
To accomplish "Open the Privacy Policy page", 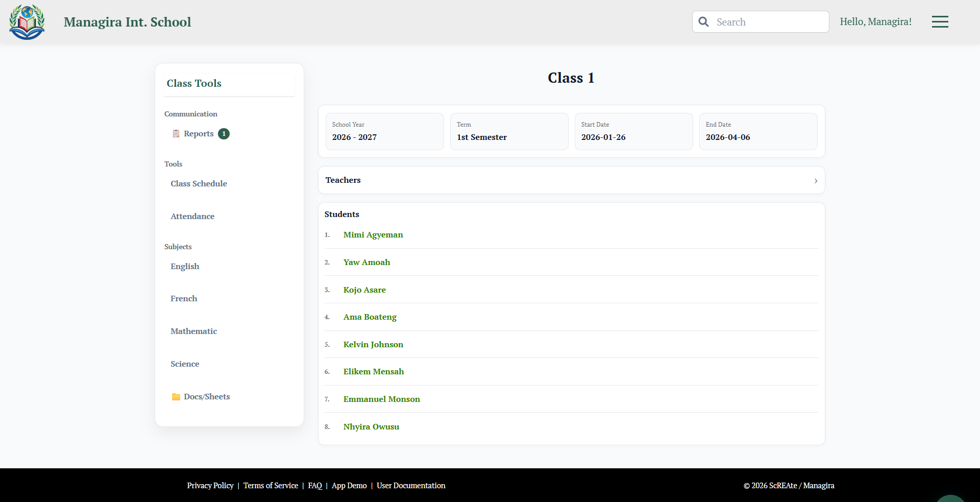I will click(210, 486).
